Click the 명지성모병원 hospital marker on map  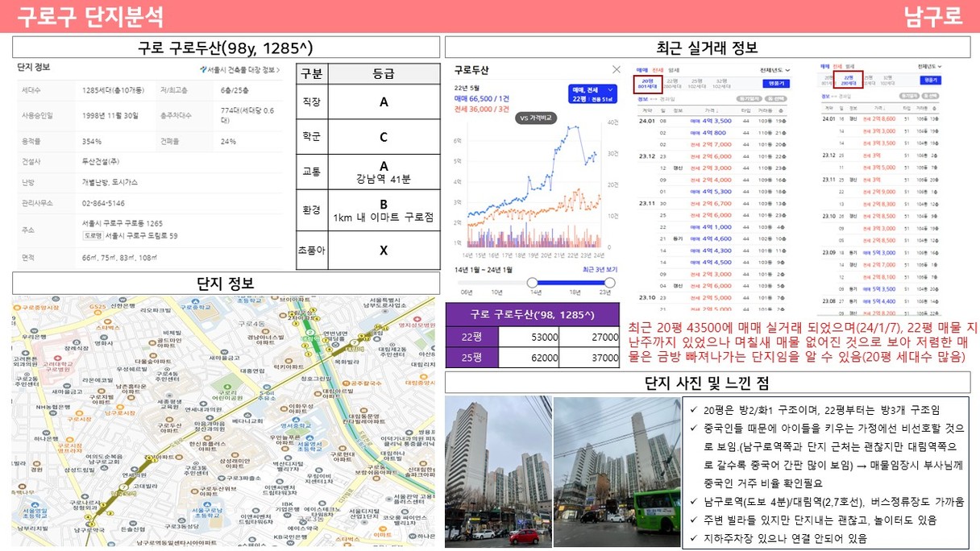(416, 320)
